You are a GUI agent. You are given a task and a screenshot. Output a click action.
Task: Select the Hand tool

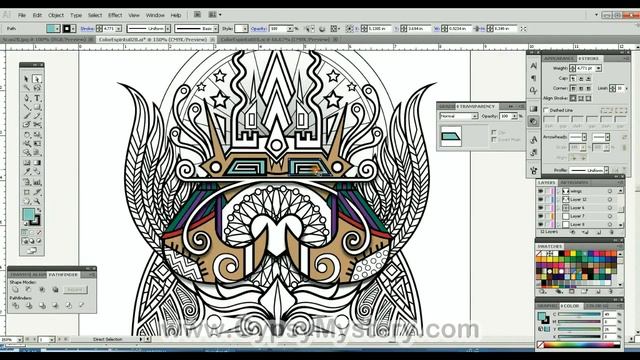coord(27,201)
